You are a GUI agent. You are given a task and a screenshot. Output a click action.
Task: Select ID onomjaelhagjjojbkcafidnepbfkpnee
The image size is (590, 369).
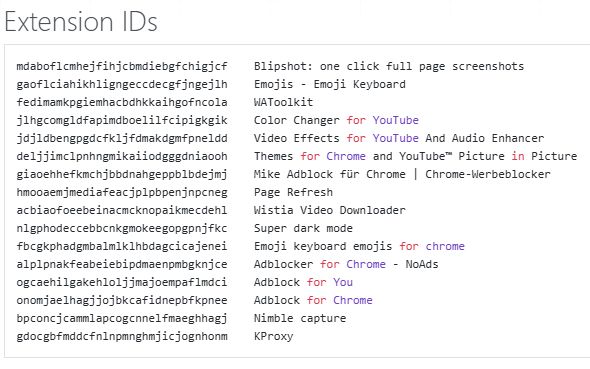[122, 301]
